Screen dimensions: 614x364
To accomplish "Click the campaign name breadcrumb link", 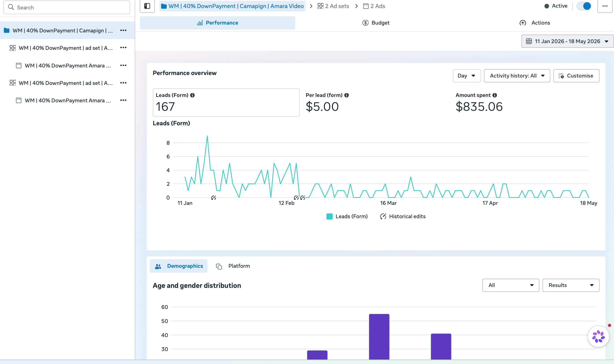I will [x=232, y=6].
